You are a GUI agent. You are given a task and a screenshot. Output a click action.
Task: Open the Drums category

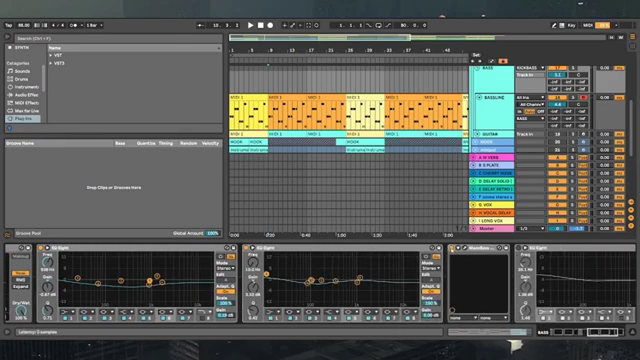click(x=22, y=79)
